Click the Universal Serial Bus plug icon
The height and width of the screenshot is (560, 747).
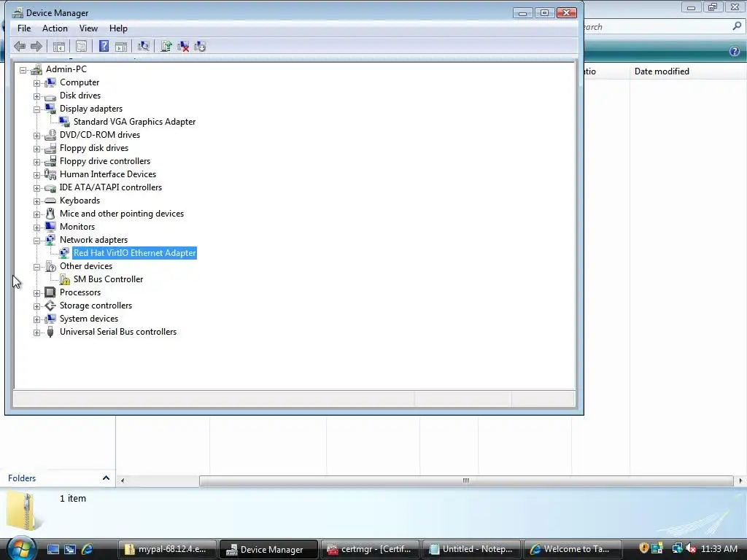click(50, 332)
